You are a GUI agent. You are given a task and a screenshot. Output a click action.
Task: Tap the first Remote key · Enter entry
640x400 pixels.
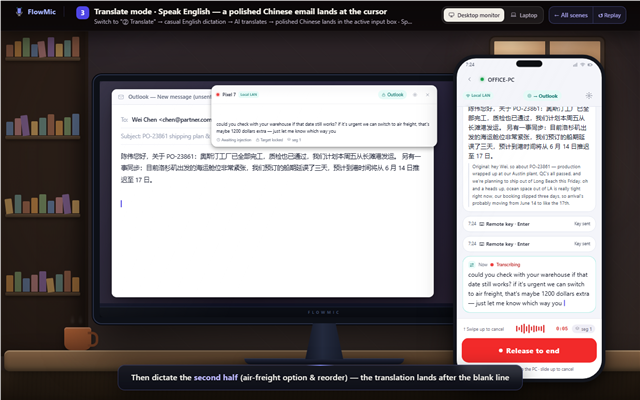pos(529,224)
